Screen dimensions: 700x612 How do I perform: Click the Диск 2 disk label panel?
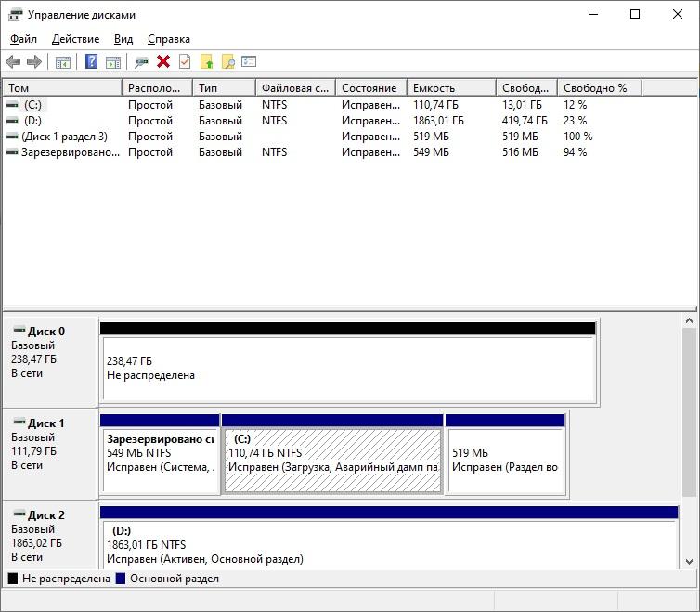pos(50,535)
